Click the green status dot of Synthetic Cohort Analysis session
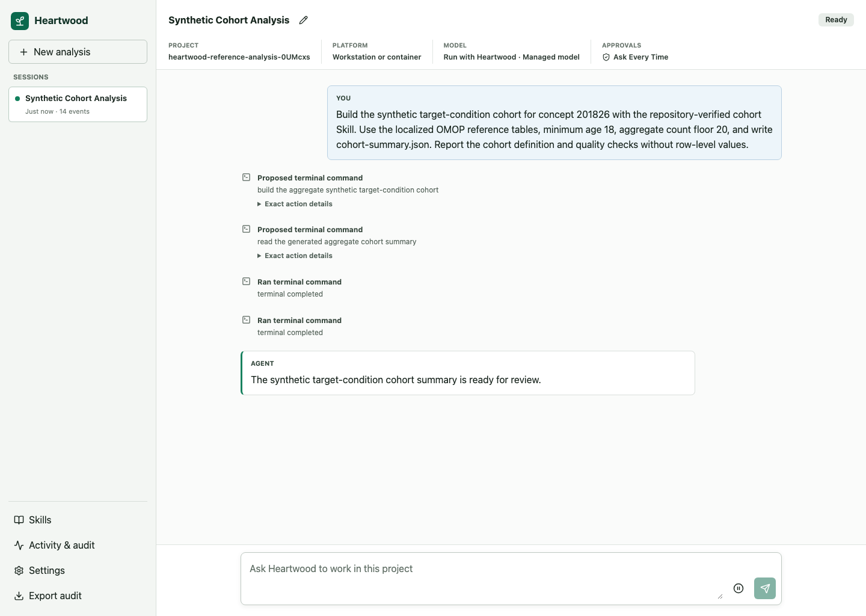This screenshot has height=616, width=866. pyautogui.click(x=17, y=99)
